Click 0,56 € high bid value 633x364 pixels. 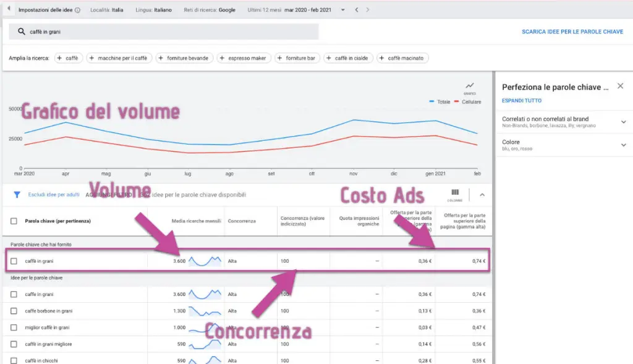coord(479,344)
